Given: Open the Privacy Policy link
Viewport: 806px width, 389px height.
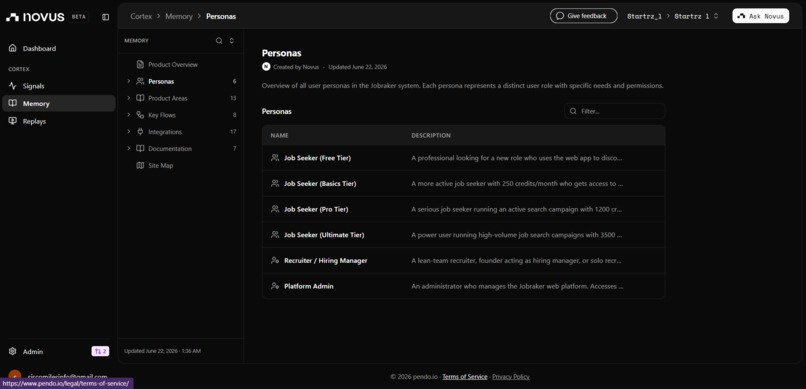Looking at the screenshot, I should pos(510,377).
